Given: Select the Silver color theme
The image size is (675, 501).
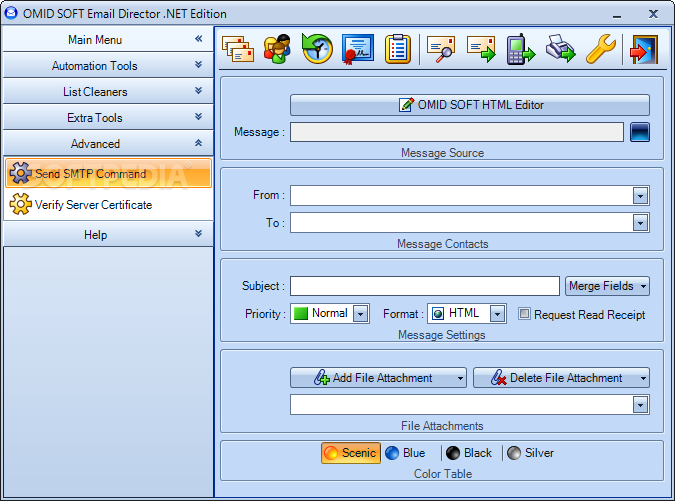Looking at the screenshot, I should (x=531, y=453).
